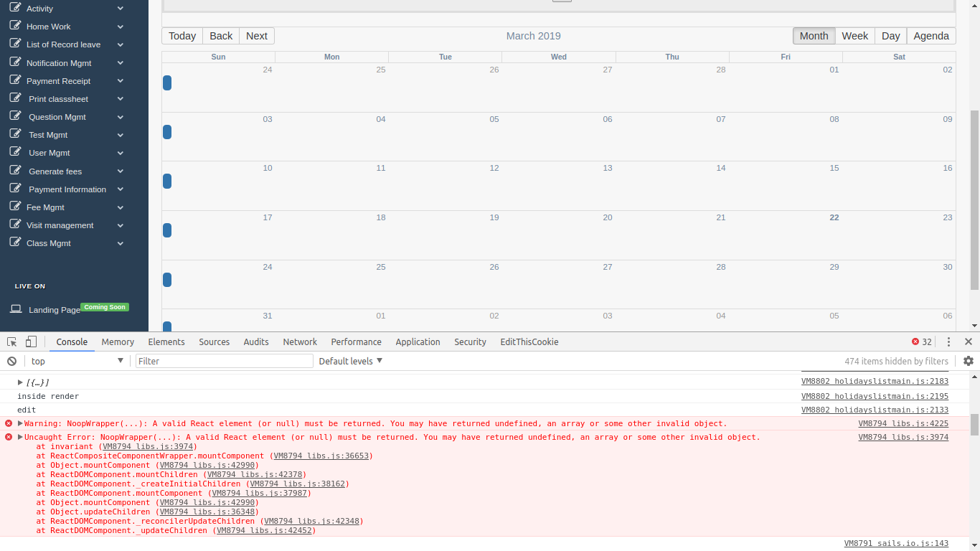980x551 pixels.
Task: Switch calendar to Week view
Action: 854,35
